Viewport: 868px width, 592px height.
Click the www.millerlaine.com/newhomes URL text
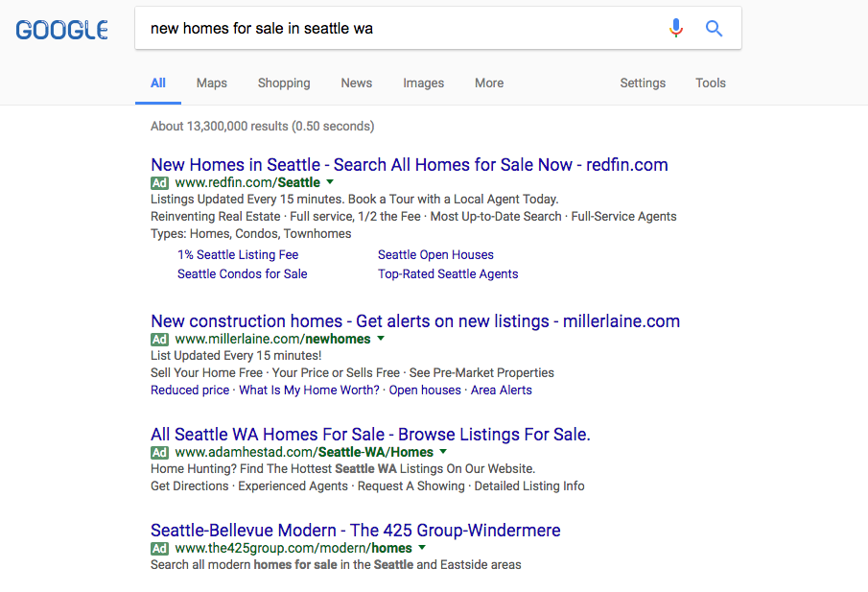tap(273, 339)
